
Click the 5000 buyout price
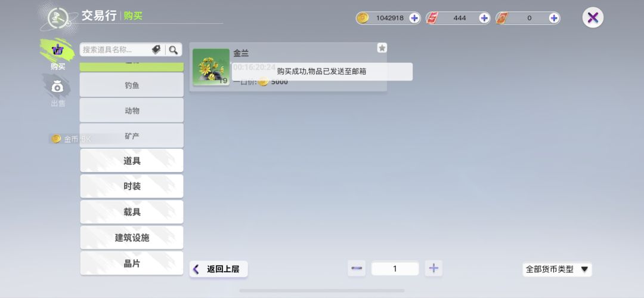coord(279,82)
